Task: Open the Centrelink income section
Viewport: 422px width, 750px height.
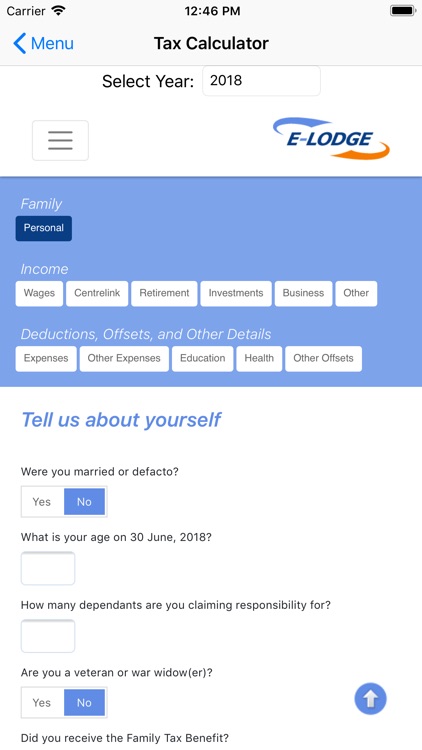Action: 97,293
